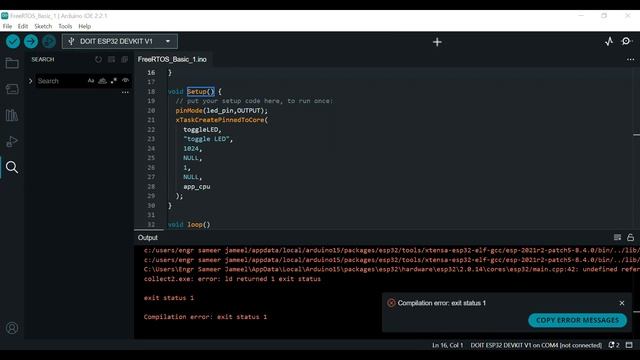Screen dimensions: 640x360
Task: Click the Search input field
Action: tap(61, 81)
